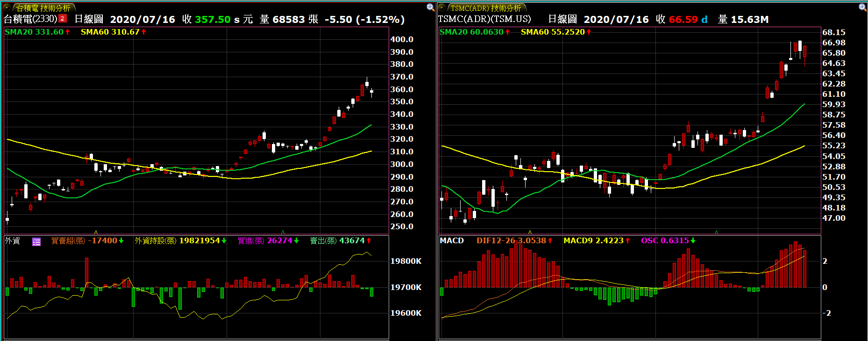This screenshot has height=341, width=868.
Task: Click the volume value 68583
Action: coord(288,20)
